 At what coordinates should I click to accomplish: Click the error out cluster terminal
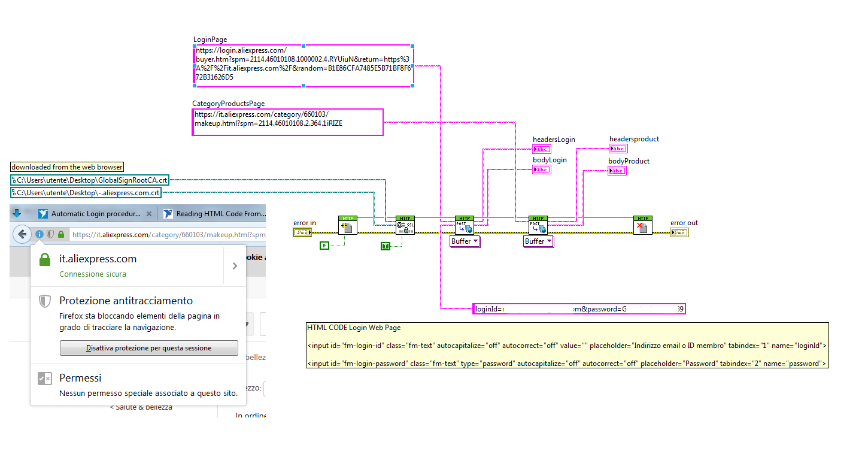click(679, 232)
